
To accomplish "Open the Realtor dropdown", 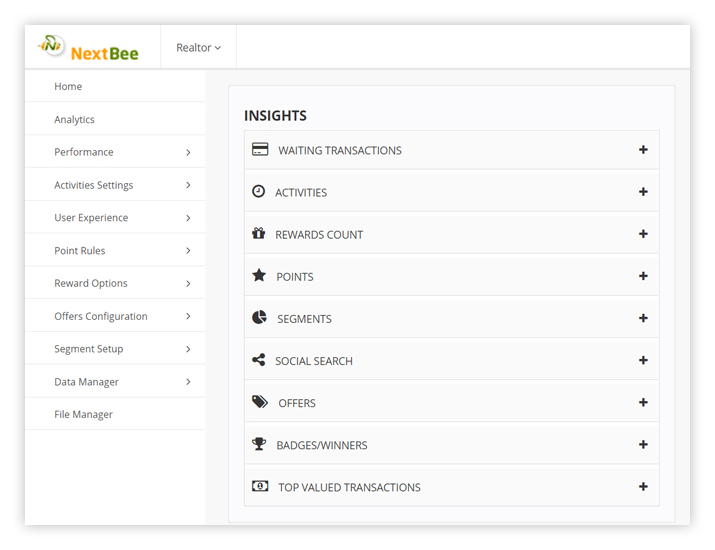I will 198,48.
